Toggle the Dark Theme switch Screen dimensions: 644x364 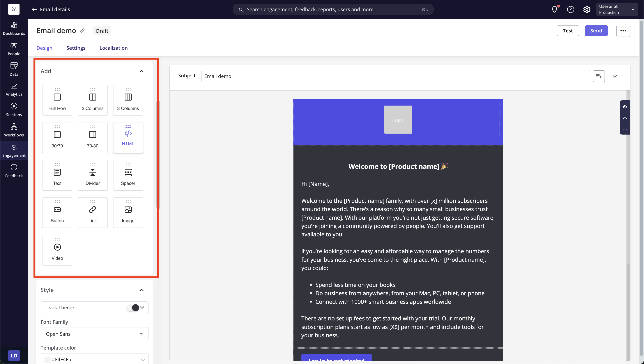coord(133,307)
